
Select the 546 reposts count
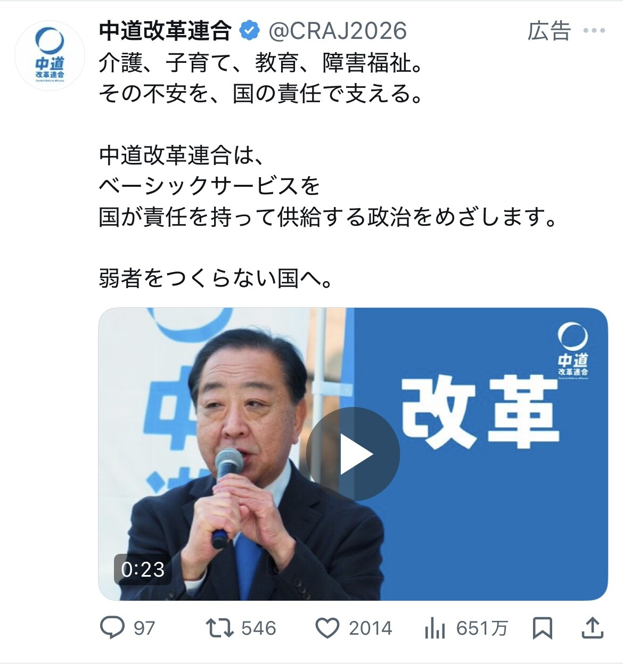(259, 628)
